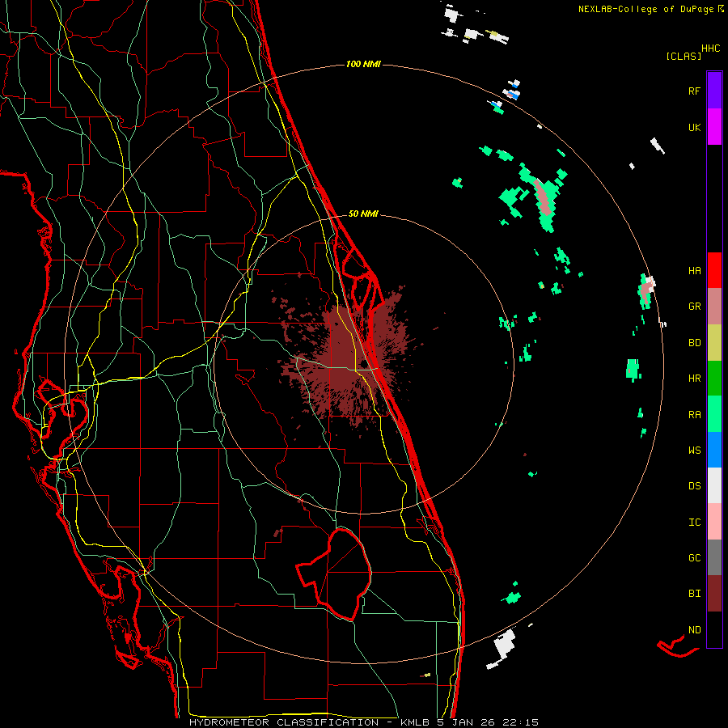Click the '[CLAS]' label above legend
Viewport: 728px width, 728px height.
pos(684,56)
